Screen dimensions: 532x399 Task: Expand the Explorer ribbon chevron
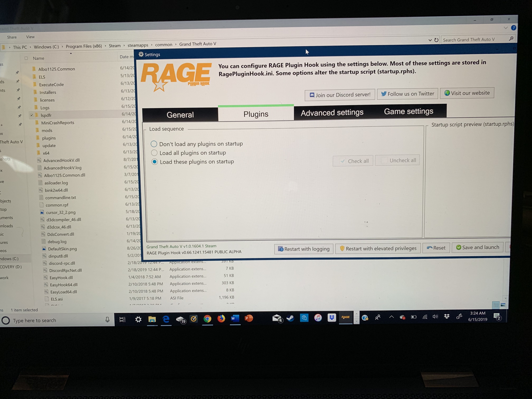point(505,28)
